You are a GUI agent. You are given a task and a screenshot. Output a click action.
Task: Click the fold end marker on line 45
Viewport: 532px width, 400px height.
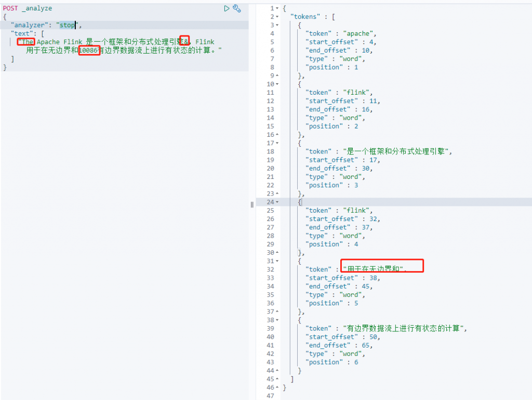[277, 379]
